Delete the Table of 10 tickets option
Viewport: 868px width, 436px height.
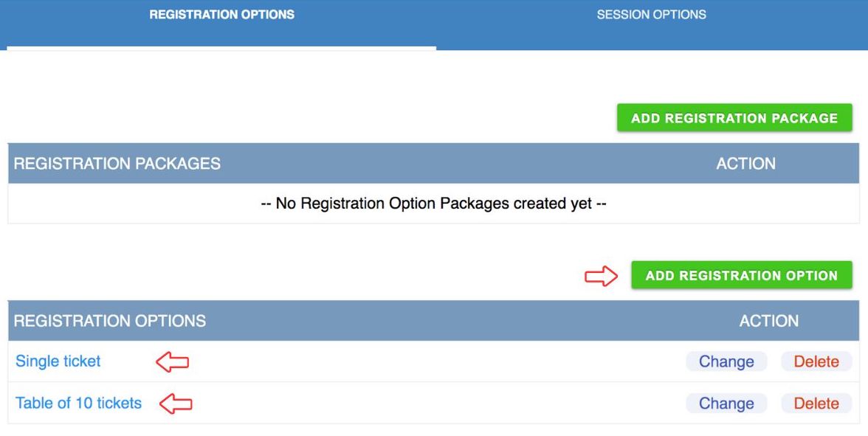click(816, 404)
